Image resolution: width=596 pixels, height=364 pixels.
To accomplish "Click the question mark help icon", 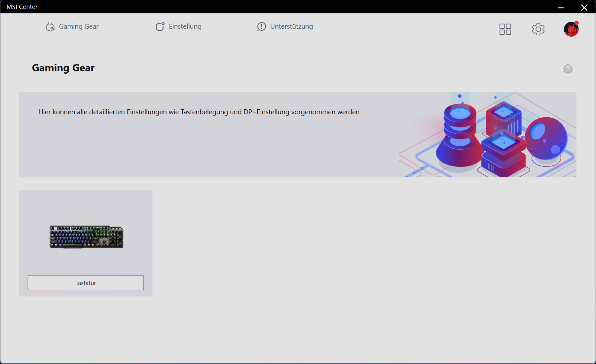I will pyautogui.click(x=568, y=69).
